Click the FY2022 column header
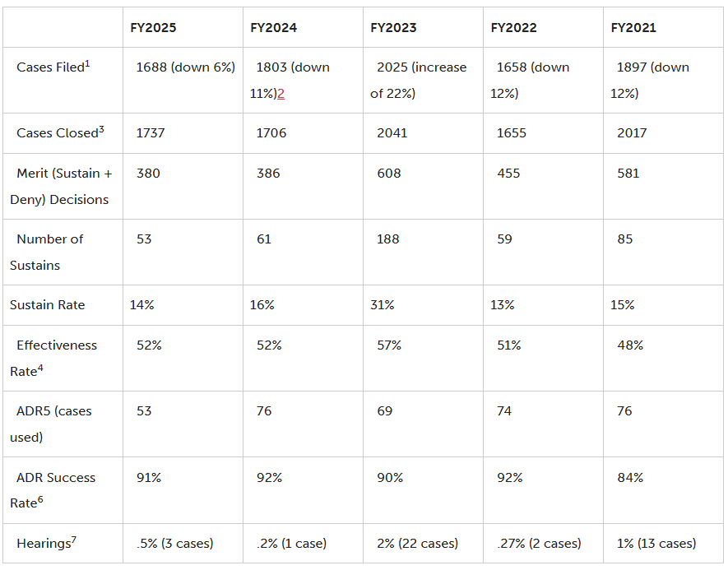 click(513, 28)
